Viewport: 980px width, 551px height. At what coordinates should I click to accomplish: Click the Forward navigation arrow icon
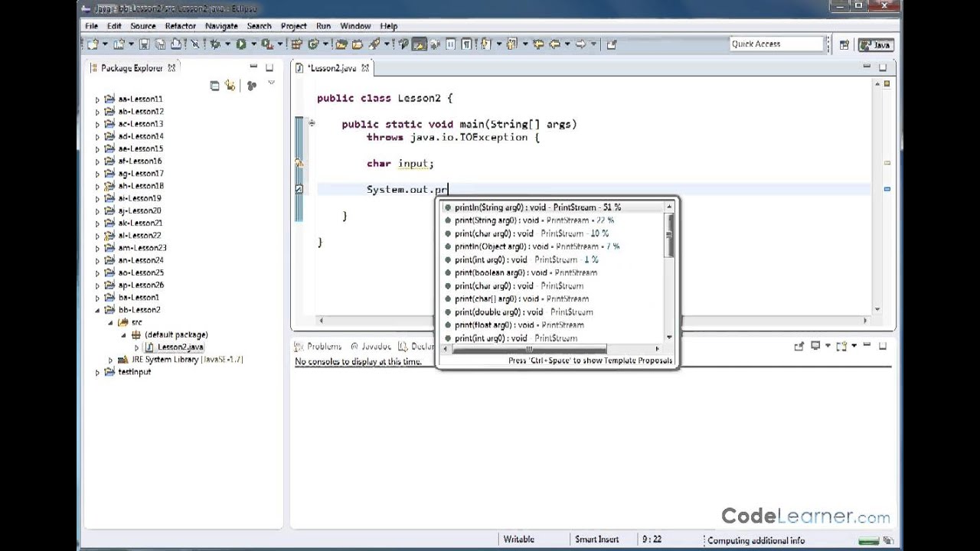click(x=580, y=44)
